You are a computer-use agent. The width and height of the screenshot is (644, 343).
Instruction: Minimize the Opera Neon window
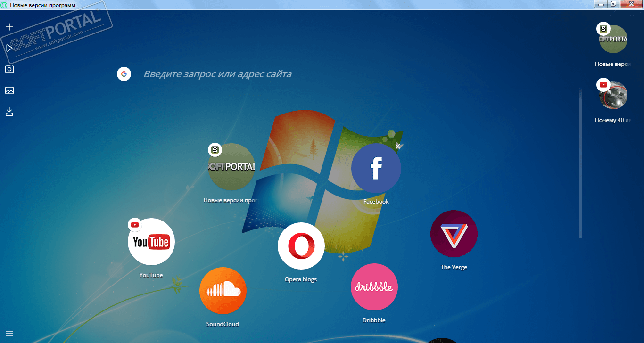coord(601,4)
